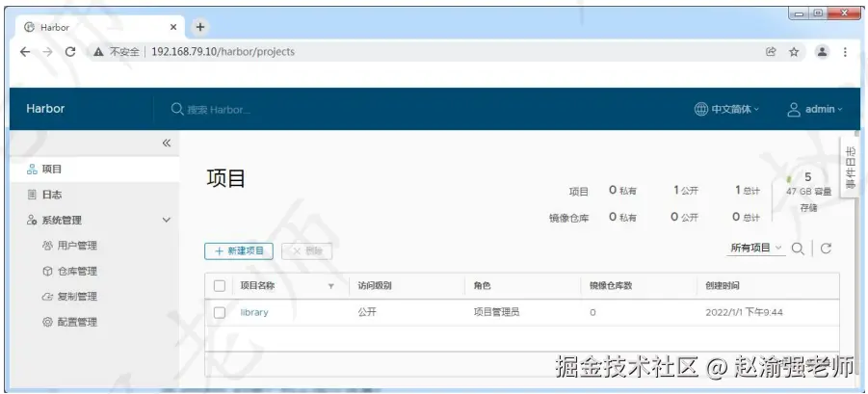
Task: Click the 配置管理 gear icon
Action: coord(47,322)
